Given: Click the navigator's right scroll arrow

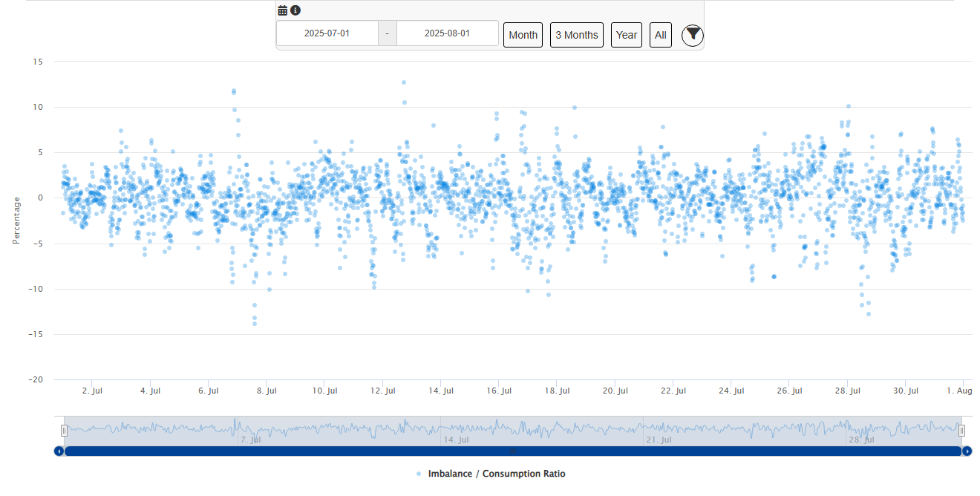Looking at the screenshot, I should pyautogui.click(x=967, y=451).
